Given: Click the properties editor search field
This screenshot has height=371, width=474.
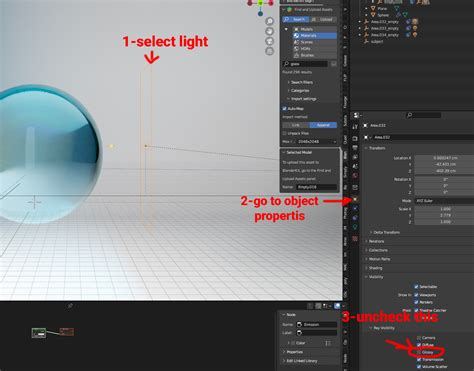Looking at the screenshot, I should [x=423, y=115].
